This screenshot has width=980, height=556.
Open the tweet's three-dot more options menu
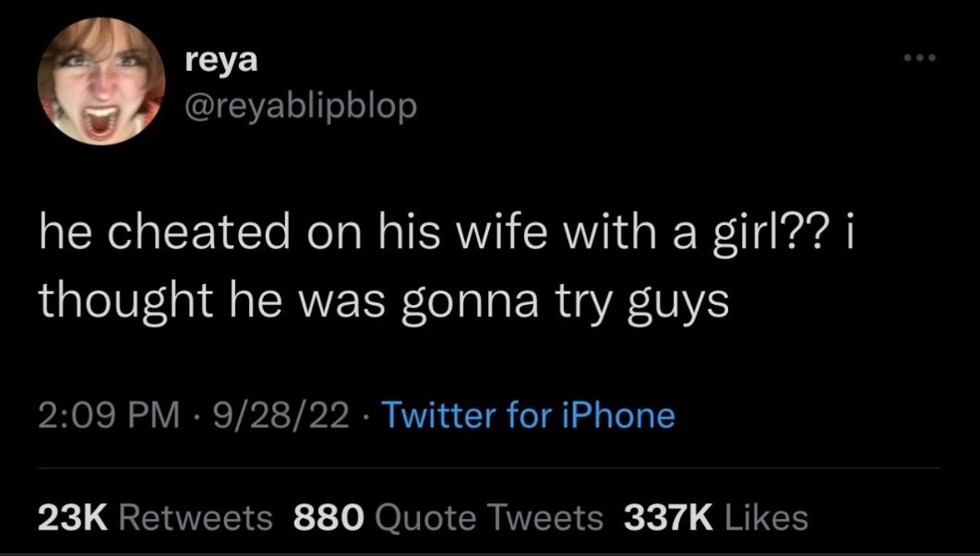coord(921,60)
